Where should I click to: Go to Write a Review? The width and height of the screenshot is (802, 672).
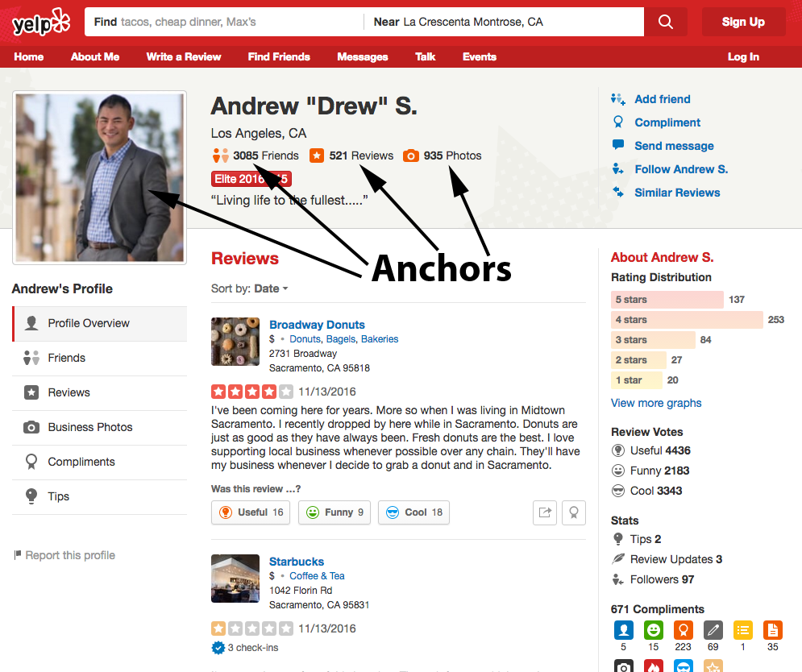click(x=184, y=56)
